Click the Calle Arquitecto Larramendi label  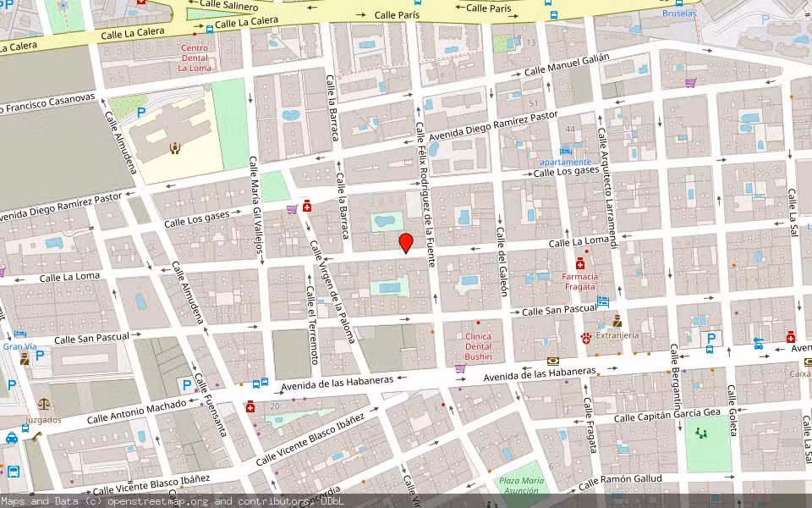click(607, 188)
